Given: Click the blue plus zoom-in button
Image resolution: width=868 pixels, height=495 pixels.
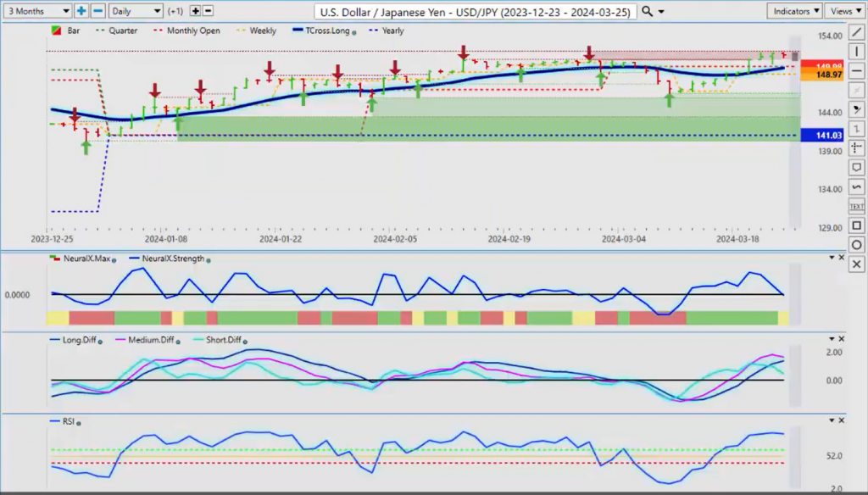Looking at the screenshot, I should tap(81, 11).
